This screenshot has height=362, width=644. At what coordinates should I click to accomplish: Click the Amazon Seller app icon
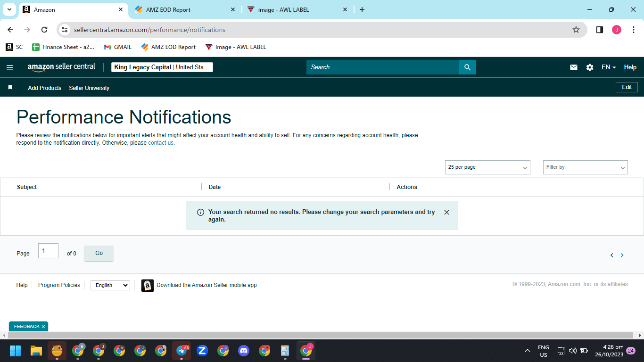148,285
